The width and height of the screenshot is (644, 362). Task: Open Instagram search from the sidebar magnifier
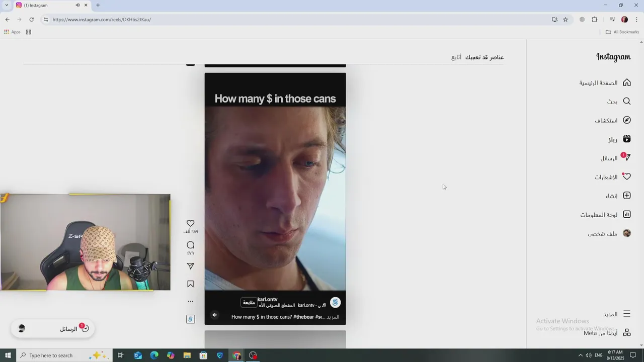tap(627, 101)
